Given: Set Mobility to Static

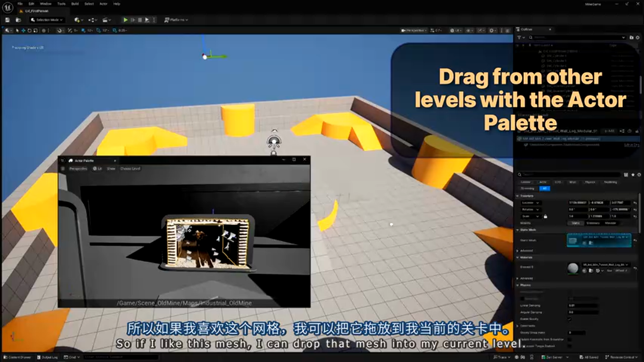Looking at the screenshot, I should [575, 223].
